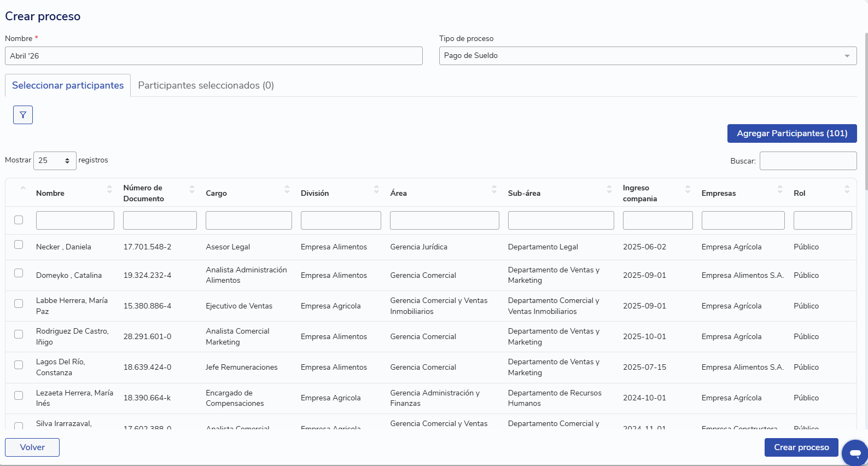Click the Ingreso compania filter box
This screenshot has width=868, height=466.
pyautogui.click(x=658, y=220)
